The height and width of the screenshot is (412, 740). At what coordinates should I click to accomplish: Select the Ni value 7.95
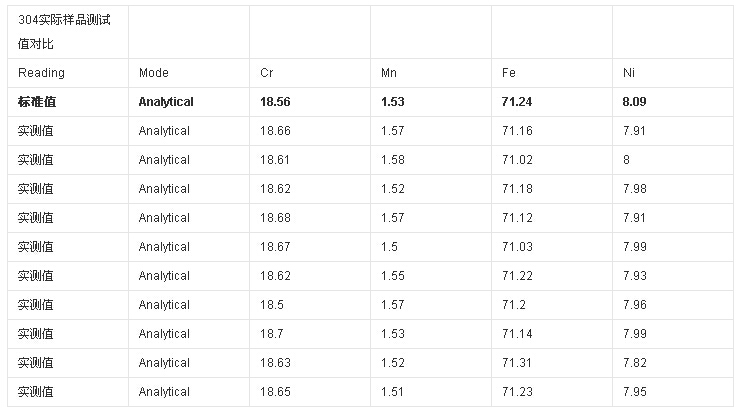(x=635, y=392)
